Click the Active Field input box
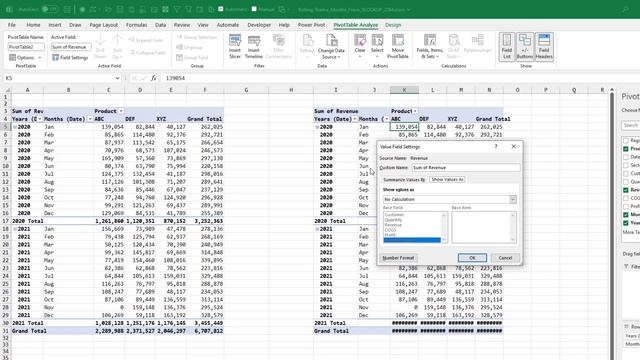The height and width of the screenshot is (360, 640). coord(71,47)
